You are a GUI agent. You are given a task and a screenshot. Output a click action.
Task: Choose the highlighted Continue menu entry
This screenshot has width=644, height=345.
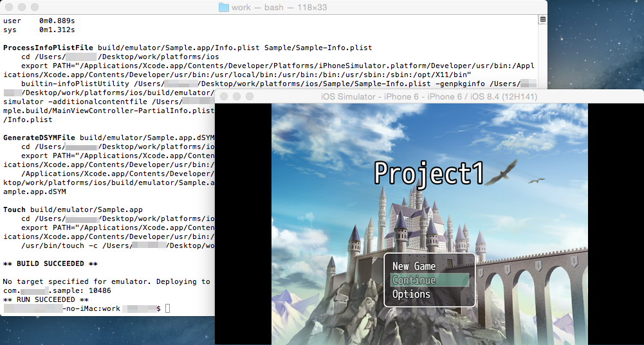430,280
